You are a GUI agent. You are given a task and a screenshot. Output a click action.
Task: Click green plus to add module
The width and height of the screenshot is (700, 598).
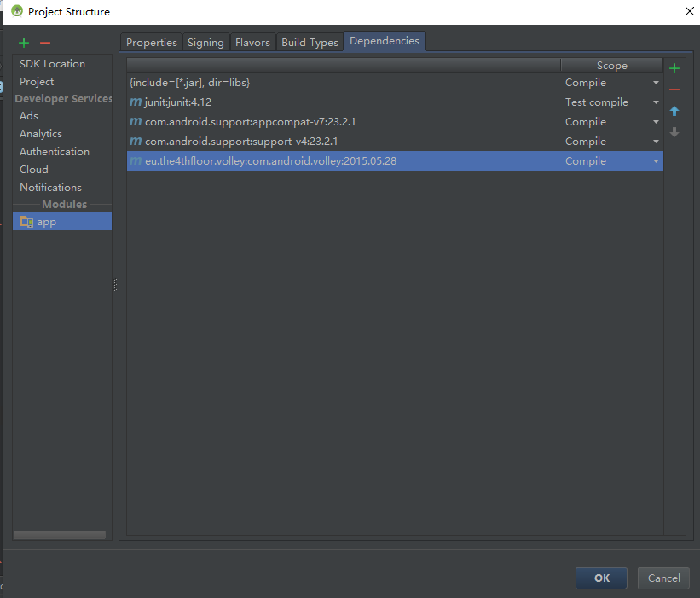[24, 43]
